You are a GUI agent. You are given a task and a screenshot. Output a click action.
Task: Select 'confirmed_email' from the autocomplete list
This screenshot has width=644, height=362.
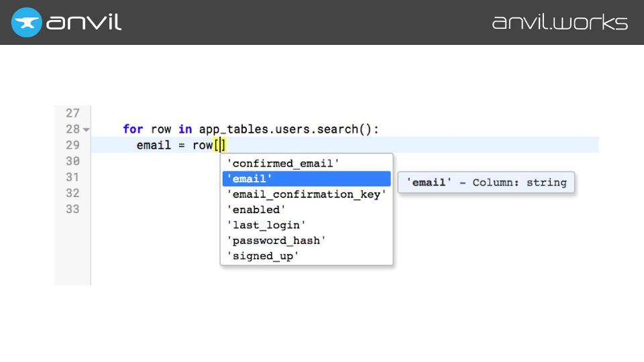coord(283,163)
